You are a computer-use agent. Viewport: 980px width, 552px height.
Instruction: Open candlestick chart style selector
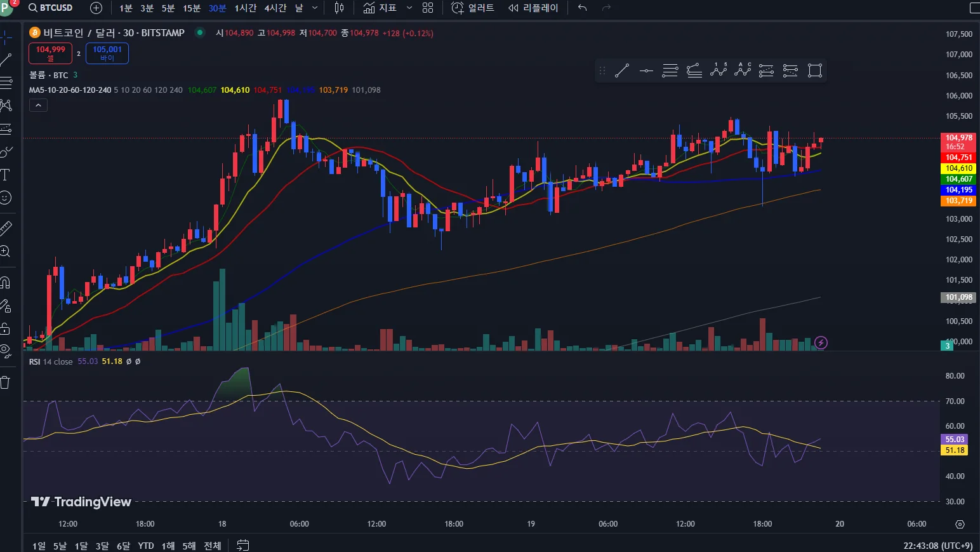[340, 8]
